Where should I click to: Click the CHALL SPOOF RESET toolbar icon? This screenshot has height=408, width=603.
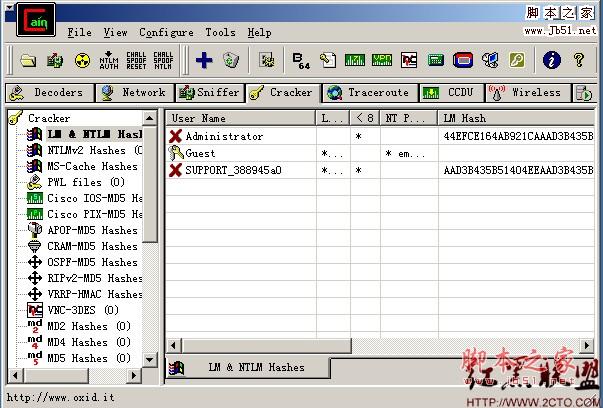(x=136, y=60)
